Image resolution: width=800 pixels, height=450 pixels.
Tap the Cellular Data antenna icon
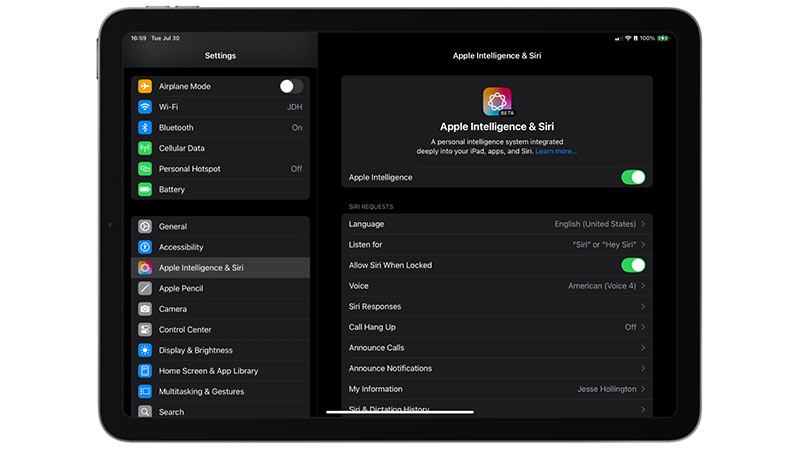(x=145, y=148)
